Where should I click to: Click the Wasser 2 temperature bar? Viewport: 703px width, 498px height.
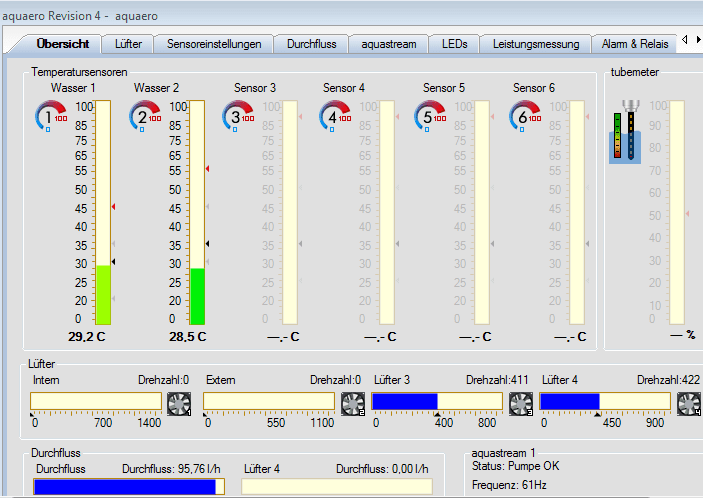(x=197, y=212)
